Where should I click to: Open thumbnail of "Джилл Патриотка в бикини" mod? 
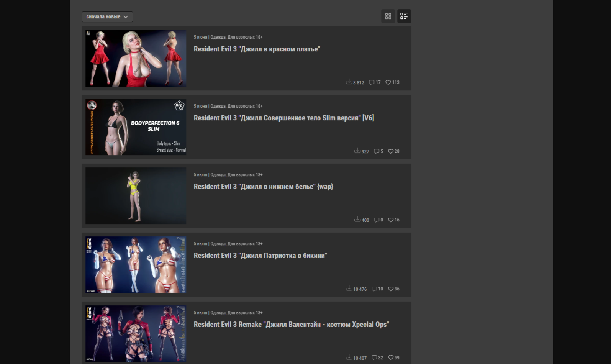(x=136, y=265)
